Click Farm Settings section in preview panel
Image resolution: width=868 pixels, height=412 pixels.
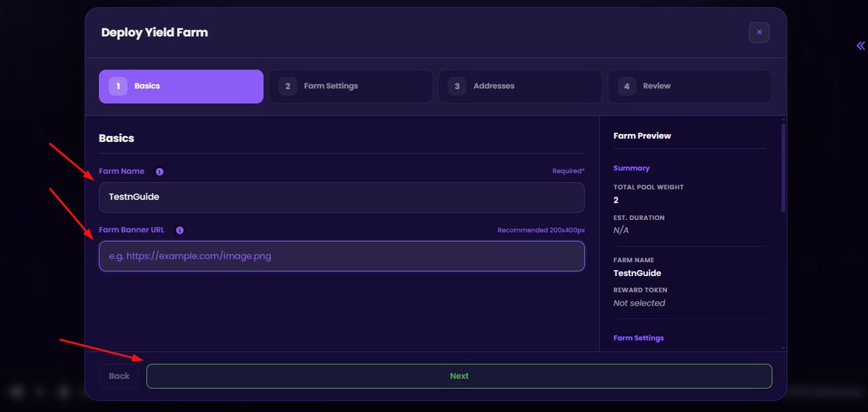(639, 338)
